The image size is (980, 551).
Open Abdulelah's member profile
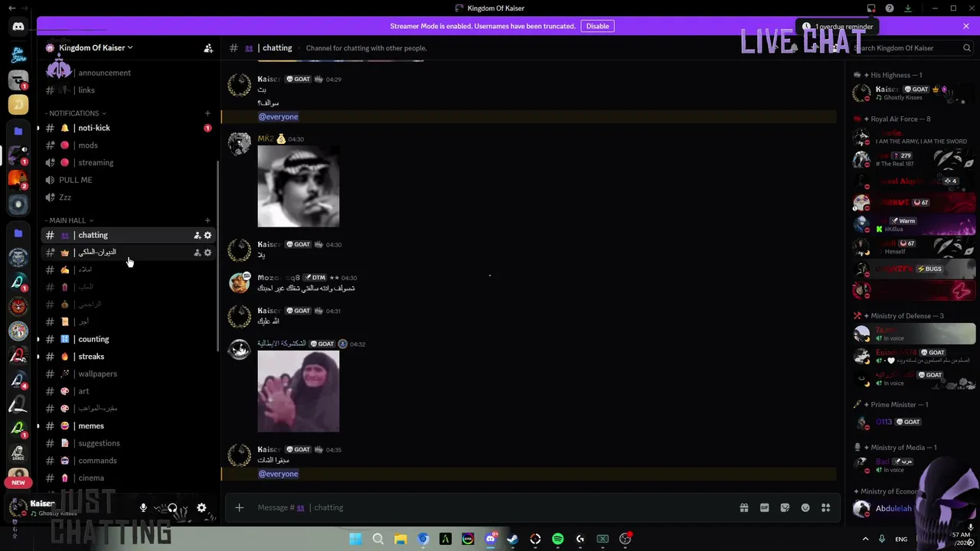tap(894, 508)
